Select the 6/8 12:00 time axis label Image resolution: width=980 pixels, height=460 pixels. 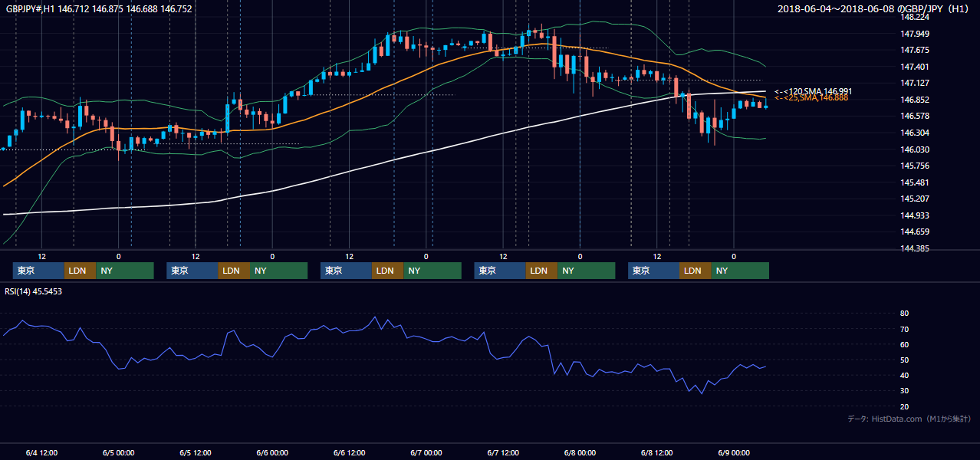(x=656, y=453)
